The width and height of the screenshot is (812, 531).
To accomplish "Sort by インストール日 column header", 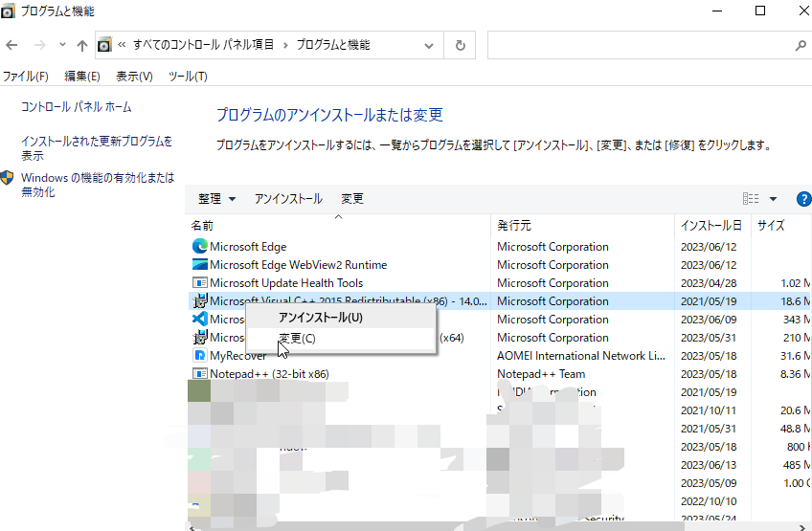I will [x=711, y=225].
